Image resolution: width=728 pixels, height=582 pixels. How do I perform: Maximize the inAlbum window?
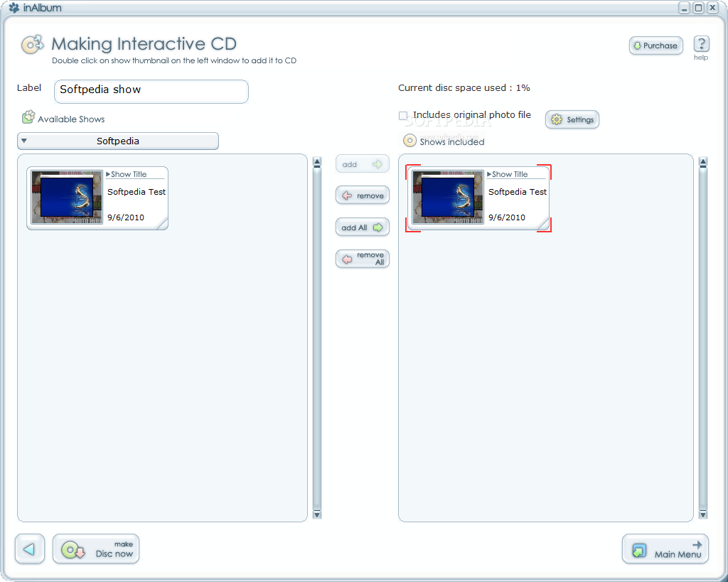point(698,8)
